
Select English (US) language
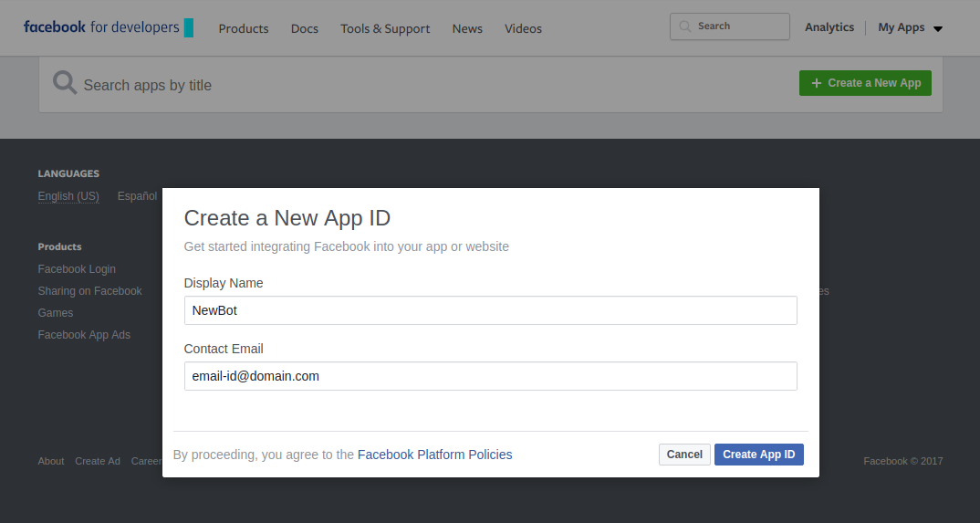(68, 196)
